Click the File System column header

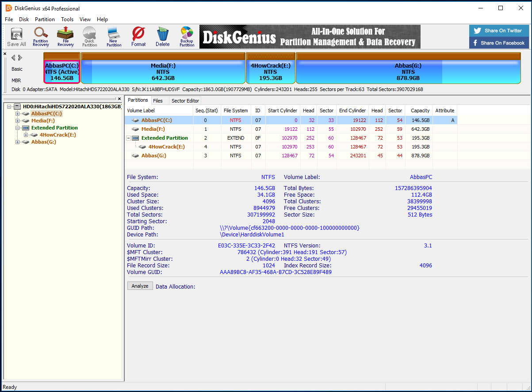click(x=236, y=110)
